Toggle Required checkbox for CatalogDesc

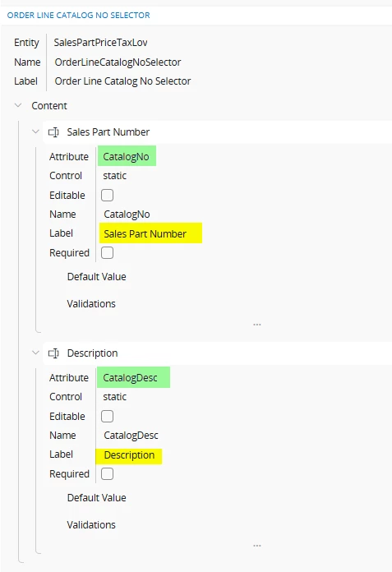tap(107, 474)
